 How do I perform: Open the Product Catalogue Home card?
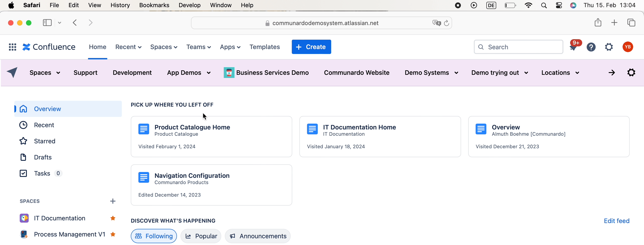tap(211, 137)
